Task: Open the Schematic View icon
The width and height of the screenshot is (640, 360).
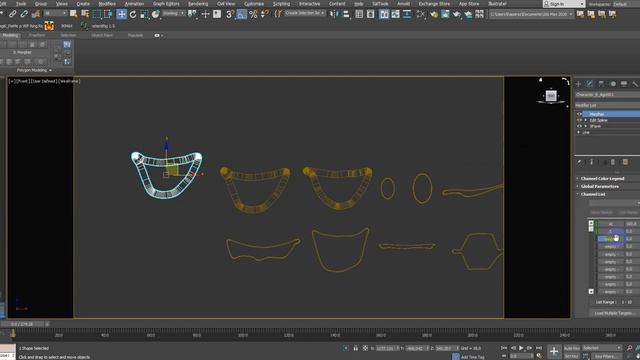Action: click(407, 14)
